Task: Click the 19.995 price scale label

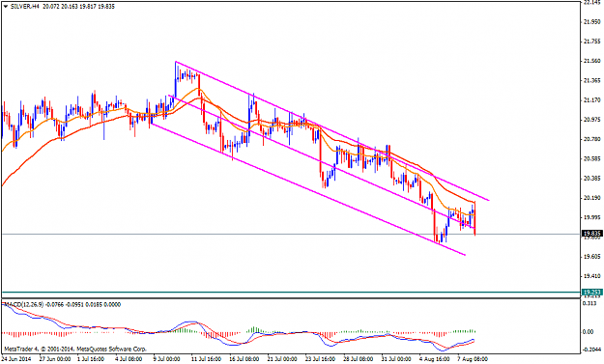Action: click(592, 217)
